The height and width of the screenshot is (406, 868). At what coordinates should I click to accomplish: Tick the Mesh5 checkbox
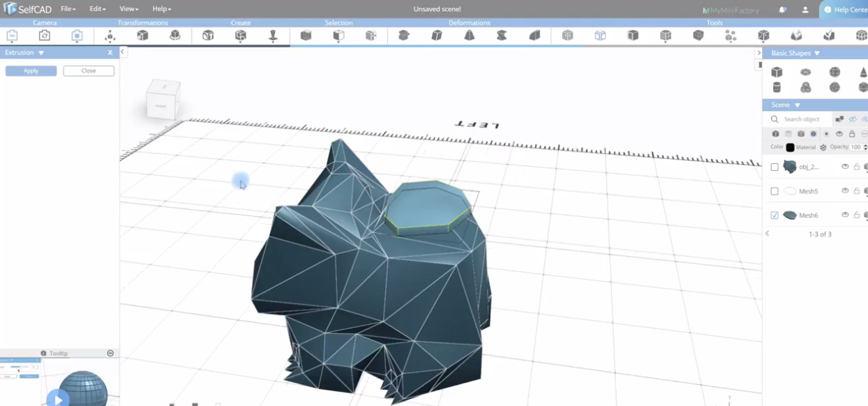[x=775, y=191]
